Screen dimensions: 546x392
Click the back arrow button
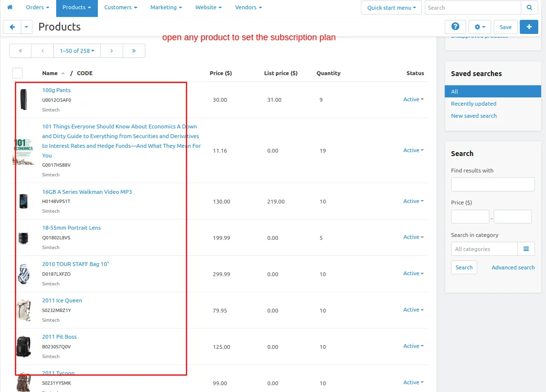pyautogui.click(x=12, y=27)
